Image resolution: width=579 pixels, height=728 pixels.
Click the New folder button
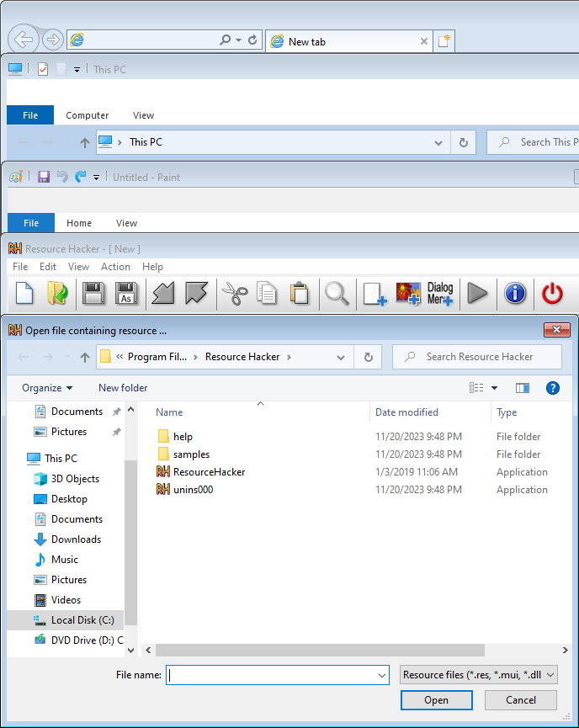[x=123, y=388]
